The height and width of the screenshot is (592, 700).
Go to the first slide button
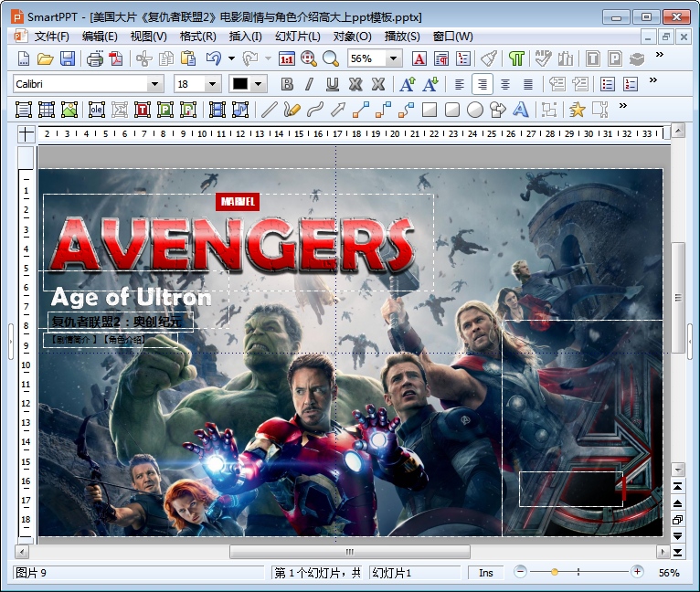678,487
